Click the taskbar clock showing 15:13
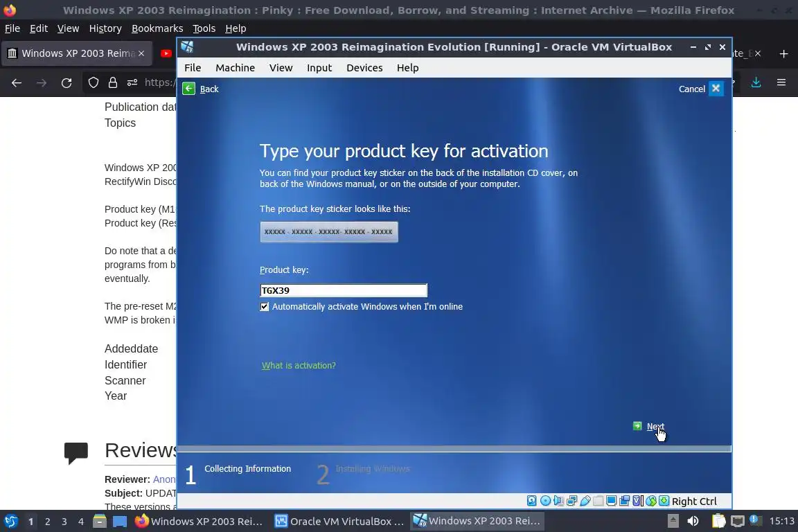The height and width of the screenshot is (532, 798). [x=781, y=522]
